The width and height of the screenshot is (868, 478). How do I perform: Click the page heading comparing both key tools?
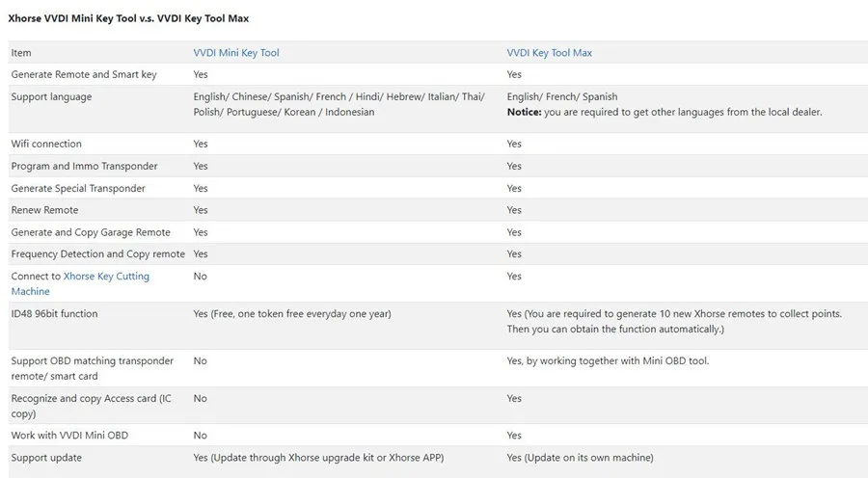coord(128,17)
